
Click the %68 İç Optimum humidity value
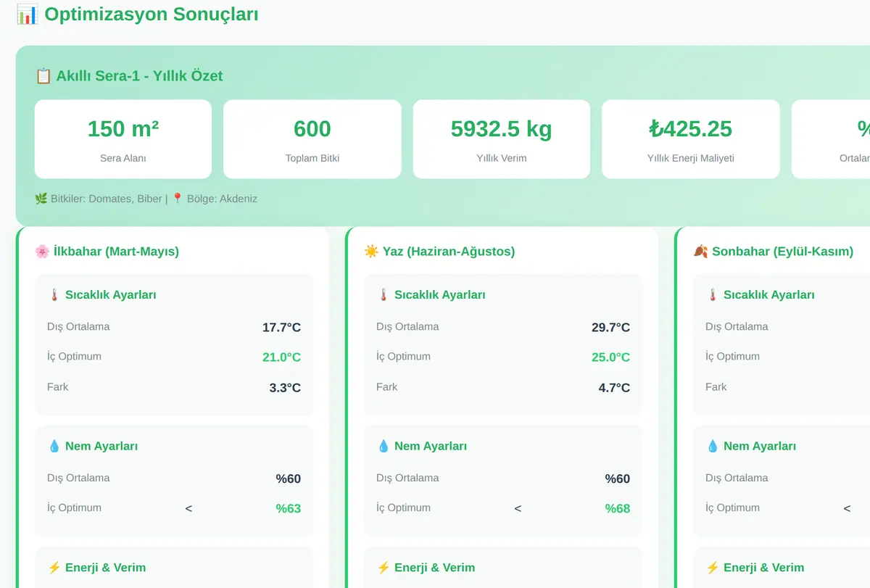coord(618,508)
